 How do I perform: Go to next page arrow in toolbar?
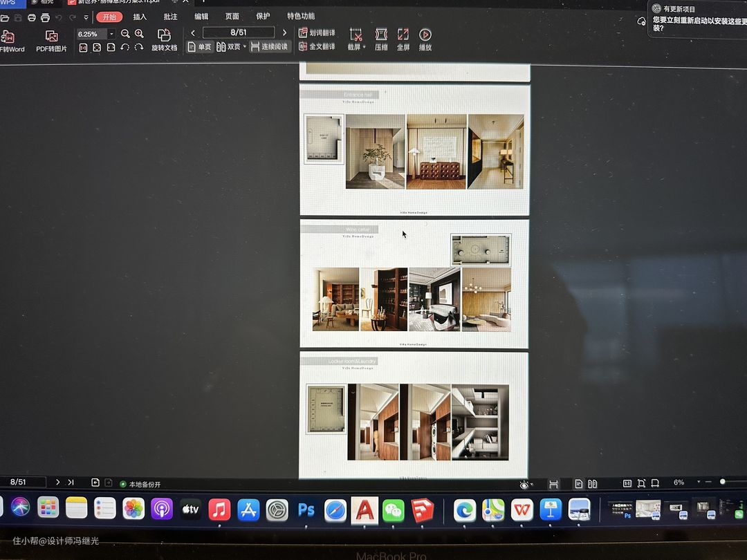point(284,32)
